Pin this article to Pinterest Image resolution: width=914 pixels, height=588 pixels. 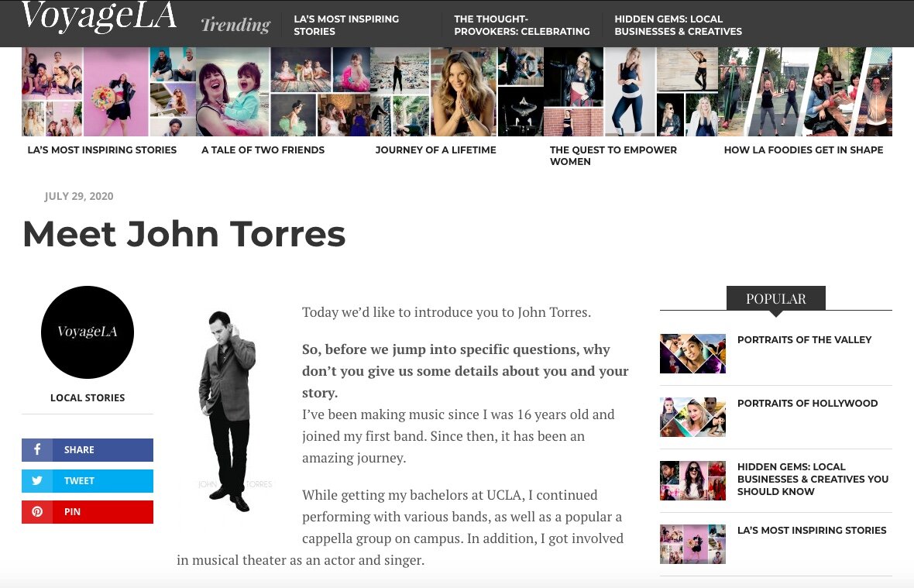88,511
